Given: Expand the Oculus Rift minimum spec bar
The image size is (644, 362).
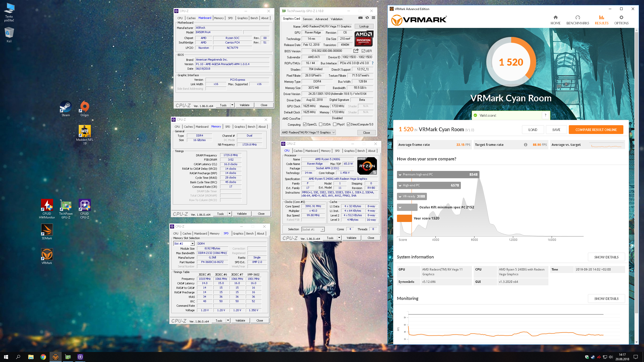Looking at the screenshot, I should coord(407,207).
